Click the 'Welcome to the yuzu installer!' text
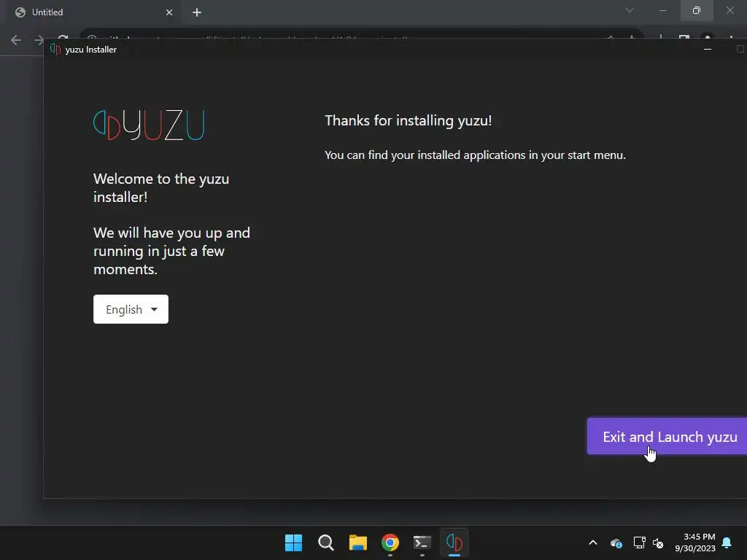This screenshot has width=747, height=560. [161, 187]
